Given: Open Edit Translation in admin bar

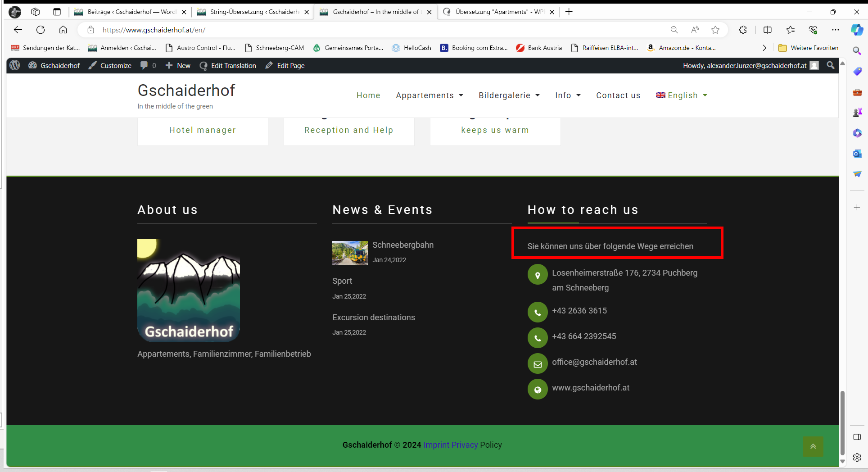Looking at the screenshot, I should pos(228,65).
